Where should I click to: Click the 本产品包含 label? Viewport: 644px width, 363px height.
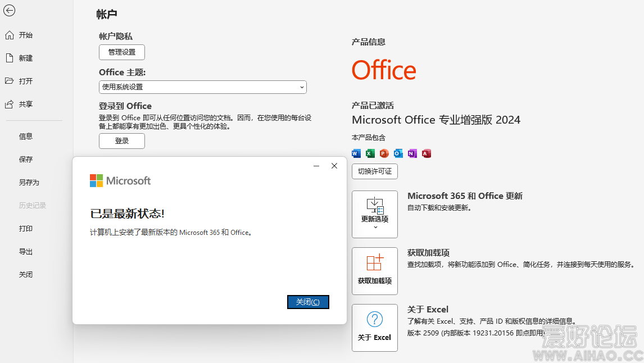pos(369,138)
